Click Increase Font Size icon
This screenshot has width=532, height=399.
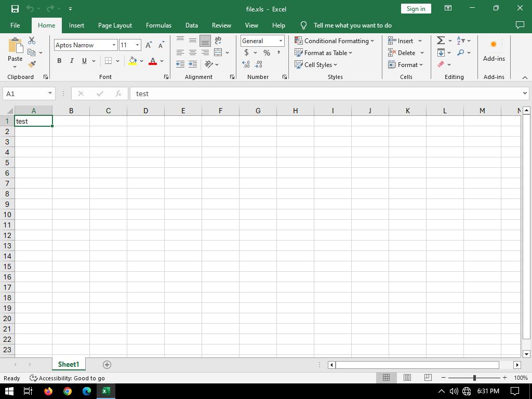click(x=149, y=45)
